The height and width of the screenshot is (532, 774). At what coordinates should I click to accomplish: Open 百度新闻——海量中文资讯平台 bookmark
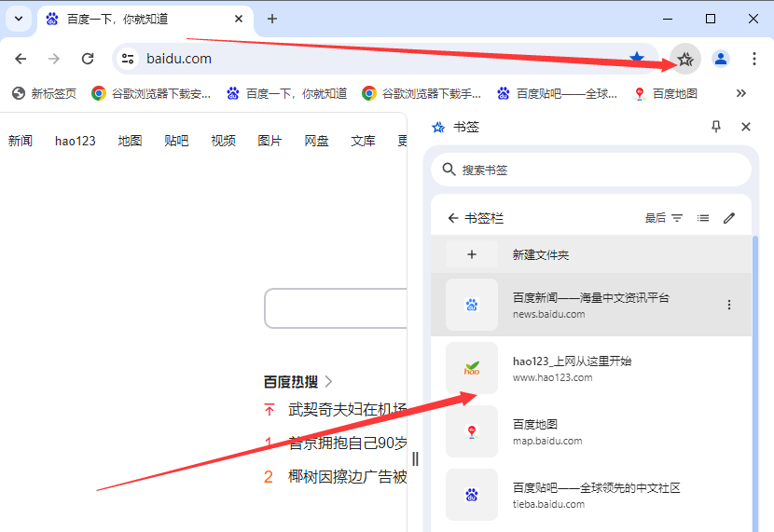pos(591,305)
